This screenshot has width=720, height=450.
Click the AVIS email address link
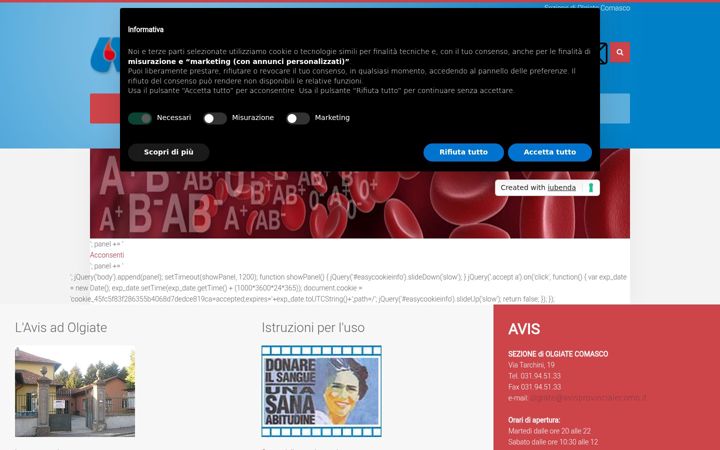click(x=588, y=398)
